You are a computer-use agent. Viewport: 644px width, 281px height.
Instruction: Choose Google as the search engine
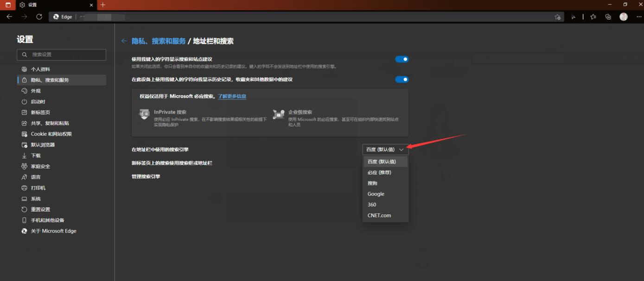click(385, 194)
